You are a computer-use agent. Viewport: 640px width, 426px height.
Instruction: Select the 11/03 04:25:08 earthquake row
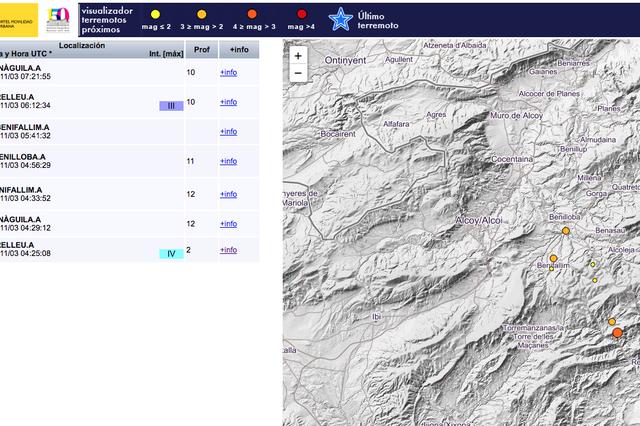tap(129, 249)
